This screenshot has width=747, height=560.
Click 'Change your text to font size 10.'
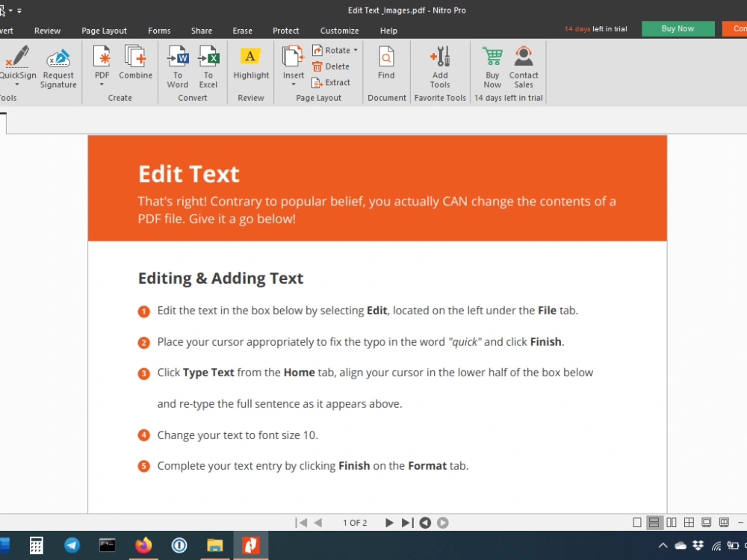[238, 435]
